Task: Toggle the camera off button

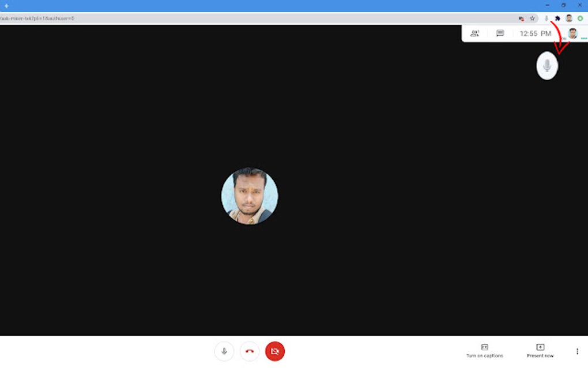Action: pos(275,350)
